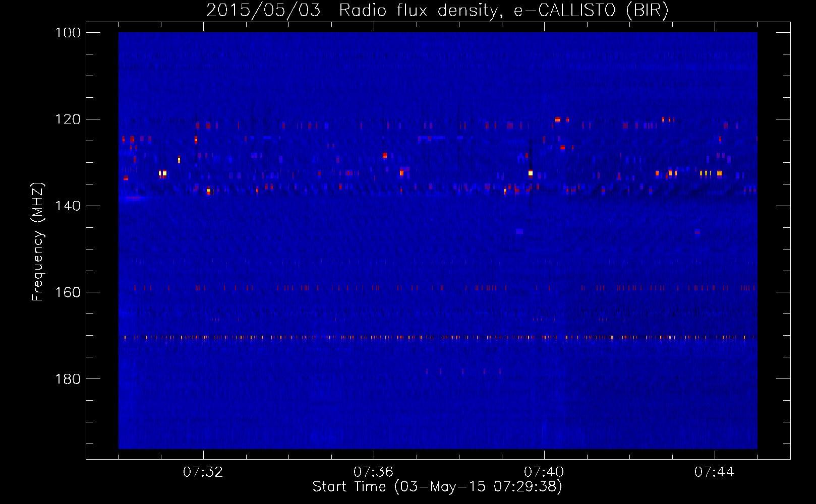Click the 100 frequency tick label

(x=67, y=33)
